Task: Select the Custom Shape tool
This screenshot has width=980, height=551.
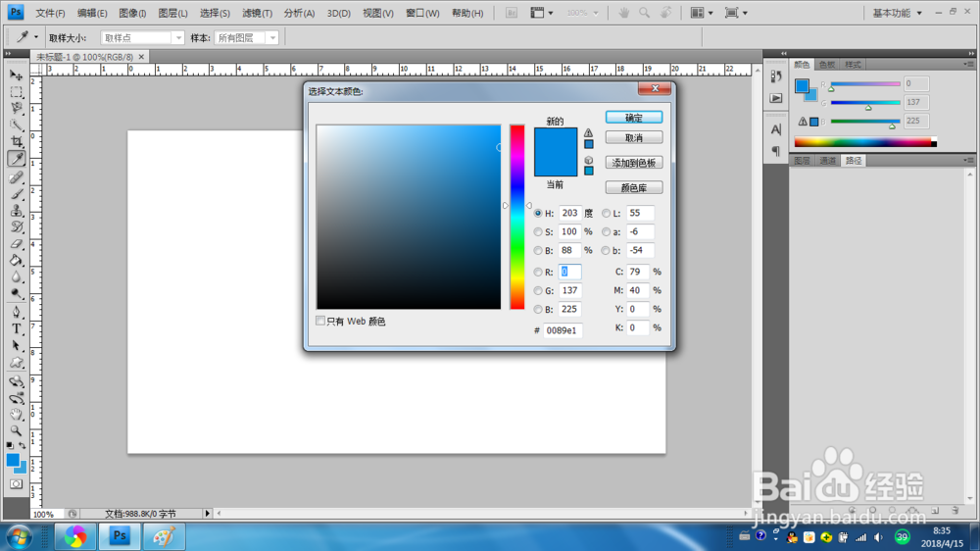Action: tap(17, 362)
